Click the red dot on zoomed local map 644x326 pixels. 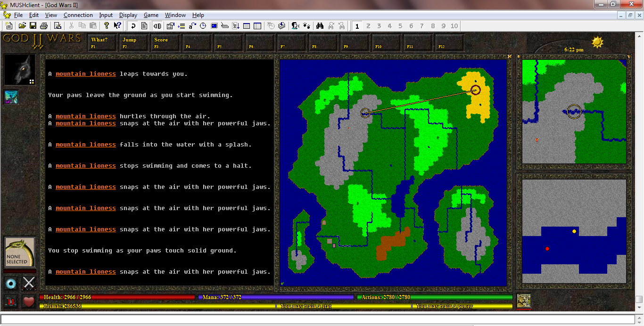pos(547,249)
